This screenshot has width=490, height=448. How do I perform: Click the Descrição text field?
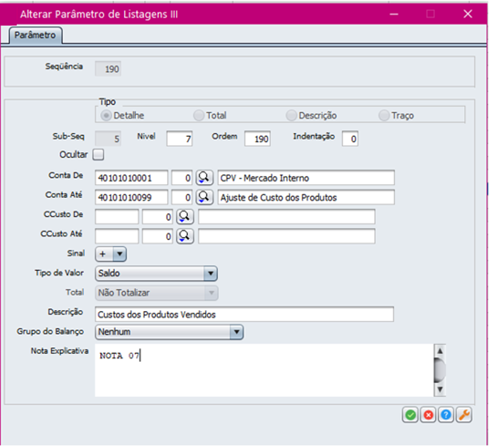tap(243, 314)
